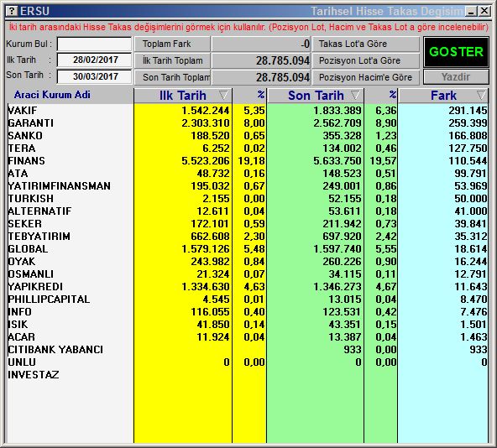Click ATA Fark value 99.791
The width and height of the screenshot is (497, 448).
[x=471, y=174]
